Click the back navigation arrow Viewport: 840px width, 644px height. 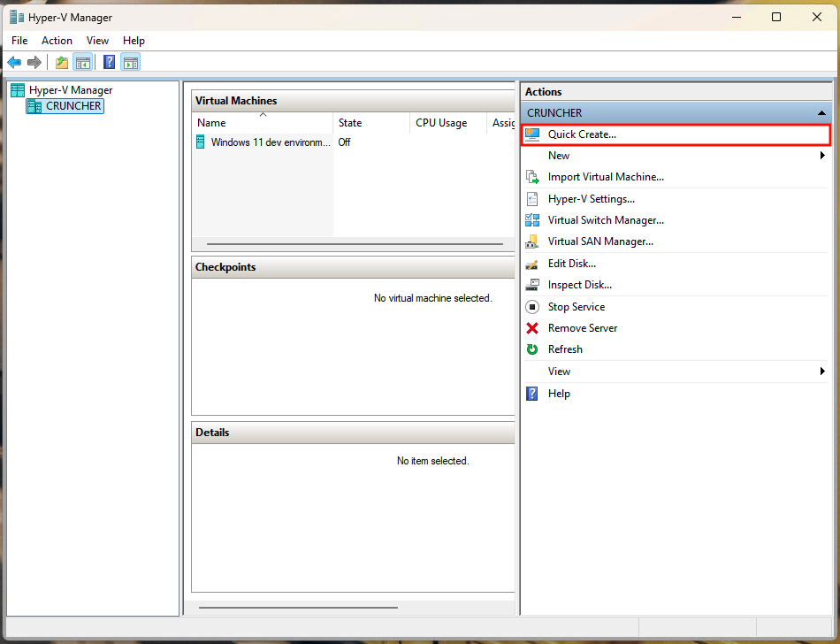[x=14, y=62]
